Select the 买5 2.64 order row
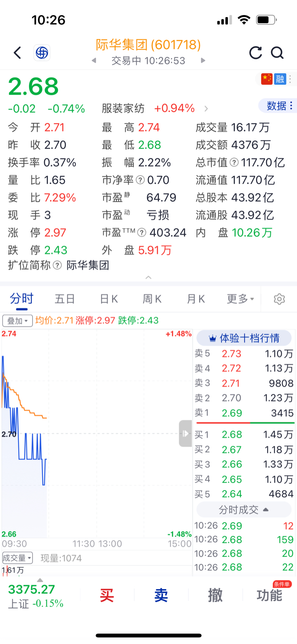 coord(244,494)
